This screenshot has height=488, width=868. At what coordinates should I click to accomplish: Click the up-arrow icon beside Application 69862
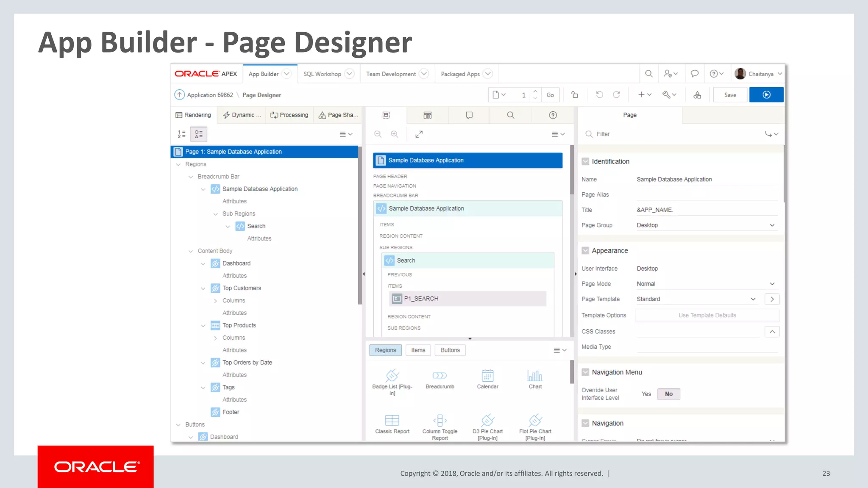click(x=180, y=95)
